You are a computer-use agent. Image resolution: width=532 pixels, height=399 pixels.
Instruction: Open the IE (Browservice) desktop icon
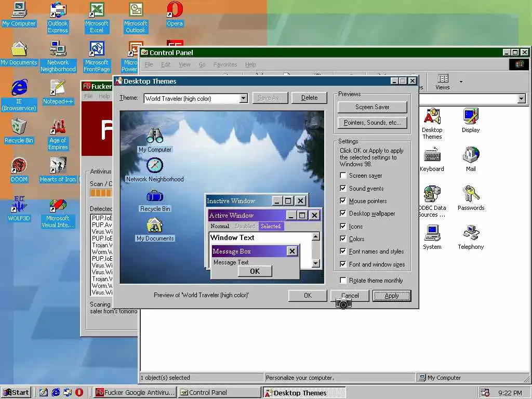(x=19, y=96)
